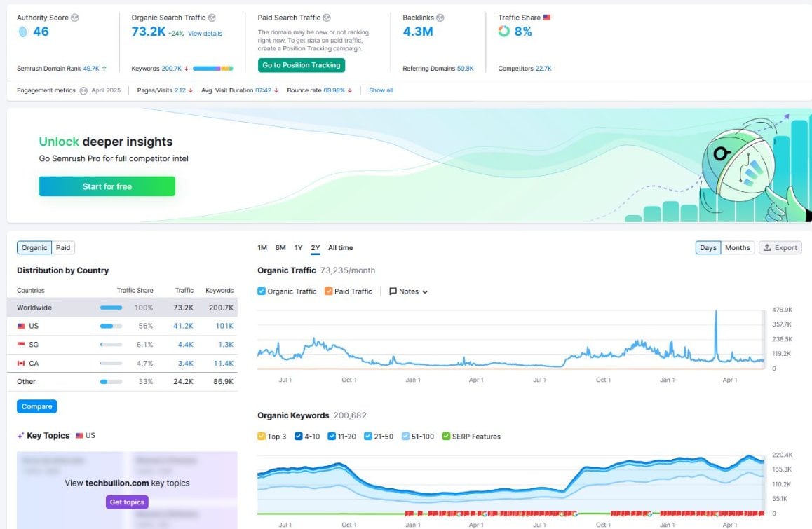Select the Organic tab
Image resolution: width=812 pixels, height=529 pixels.
34,247
